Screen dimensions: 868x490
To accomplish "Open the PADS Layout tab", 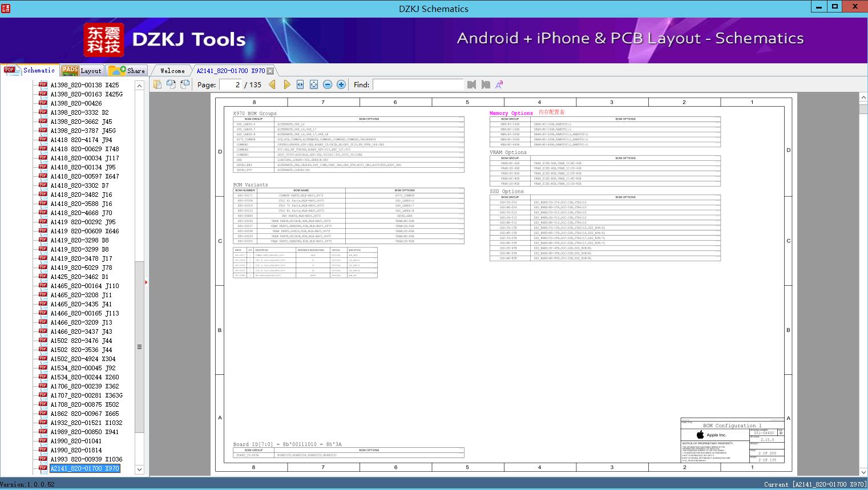I will 82,71.
